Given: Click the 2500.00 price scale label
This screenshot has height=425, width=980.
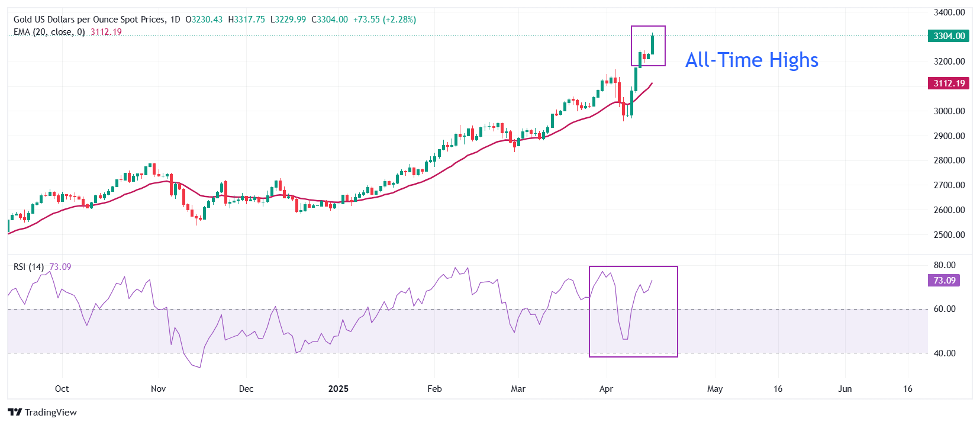Looking at the screenshot, I should coord(949,235).
